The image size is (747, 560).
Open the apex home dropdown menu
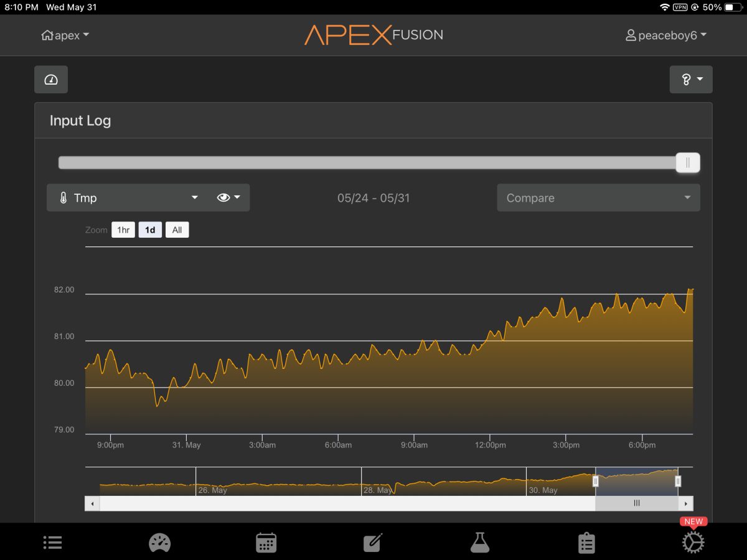65,35
